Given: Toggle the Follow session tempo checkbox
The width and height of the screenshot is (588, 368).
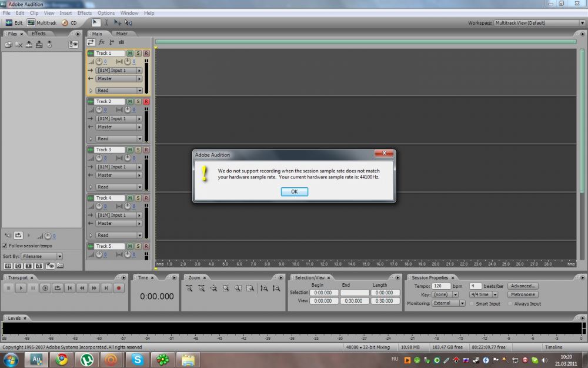Looking at the screenshot, I should pos(5,246).
